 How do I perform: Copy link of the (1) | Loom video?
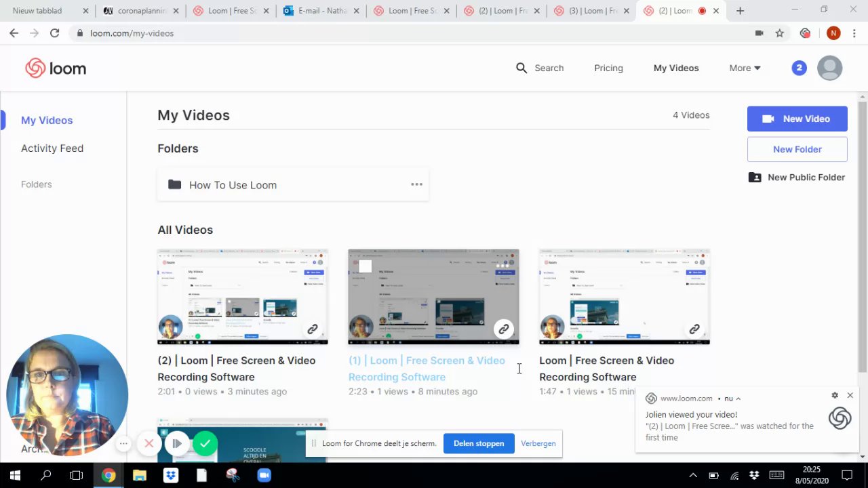[503, 329]
